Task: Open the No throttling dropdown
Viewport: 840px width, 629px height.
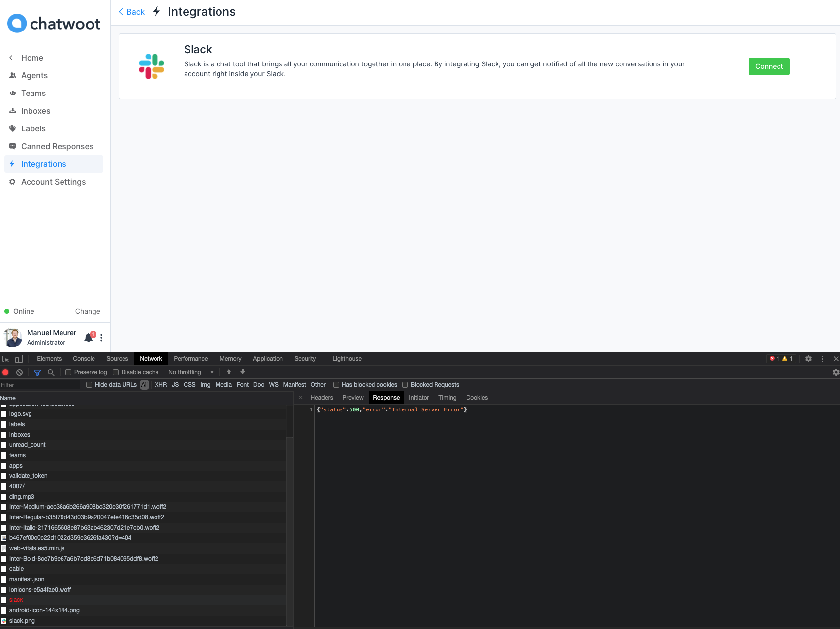Action: pyautogui.click(x=191, y=372)
